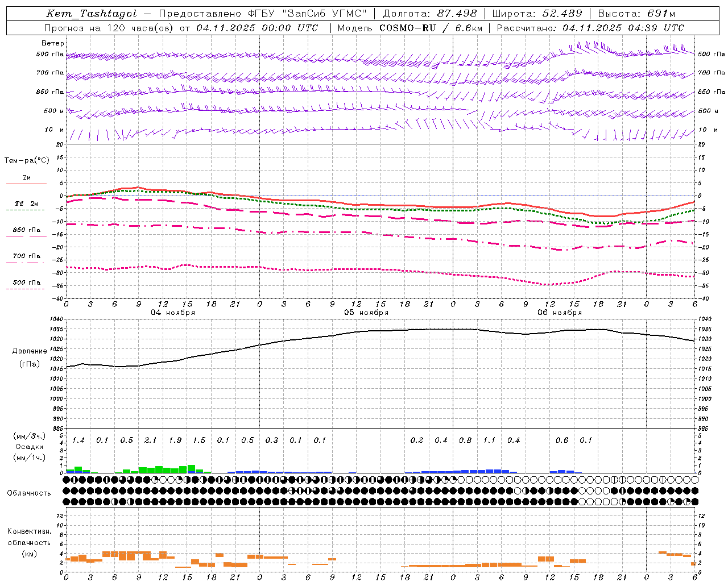Click the model resolution 6.6км
The height and width of the screenshot is (582, 728).
469,28
